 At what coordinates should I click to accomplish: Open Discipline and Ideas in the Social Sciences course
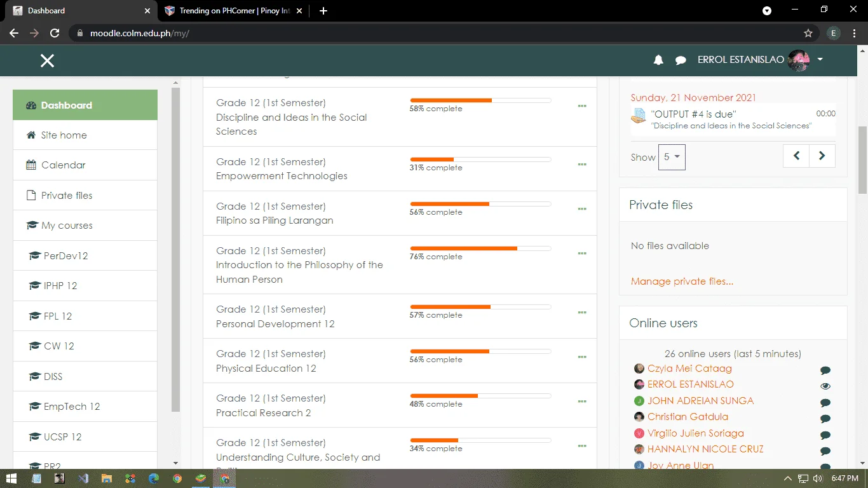tap(291, 124)
